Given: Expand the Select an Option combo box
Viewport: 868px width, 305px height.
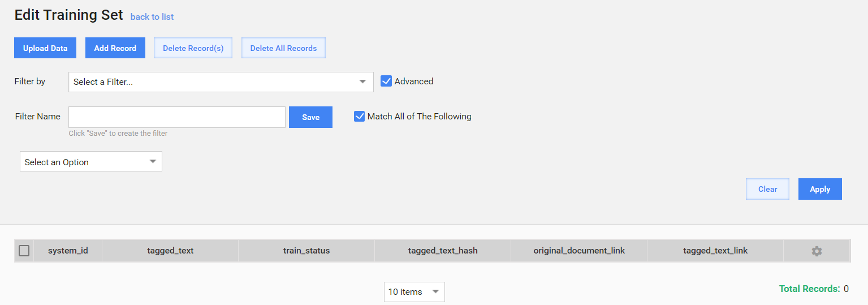Looking at the screenshot, I should pyautogui.click(x=91, y=162).
